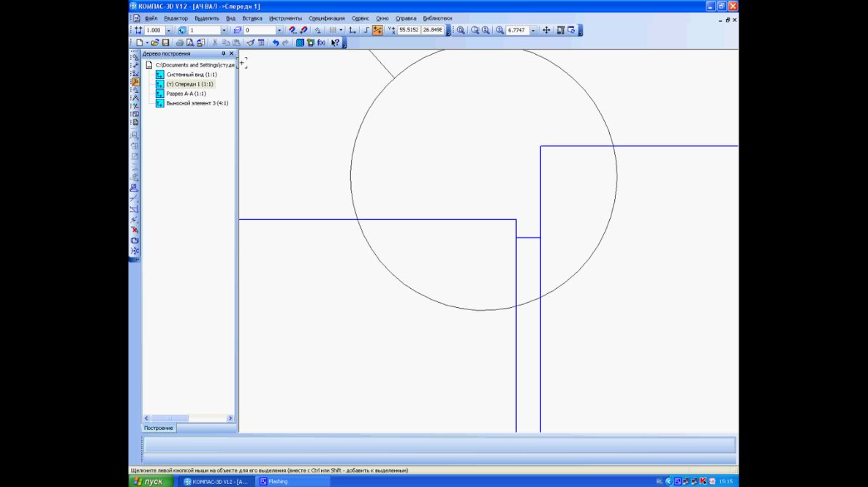The height and width of the screenshot is (487, 868).
Task: Select the Pan hand tool icon
Action: tap(546, 30)
